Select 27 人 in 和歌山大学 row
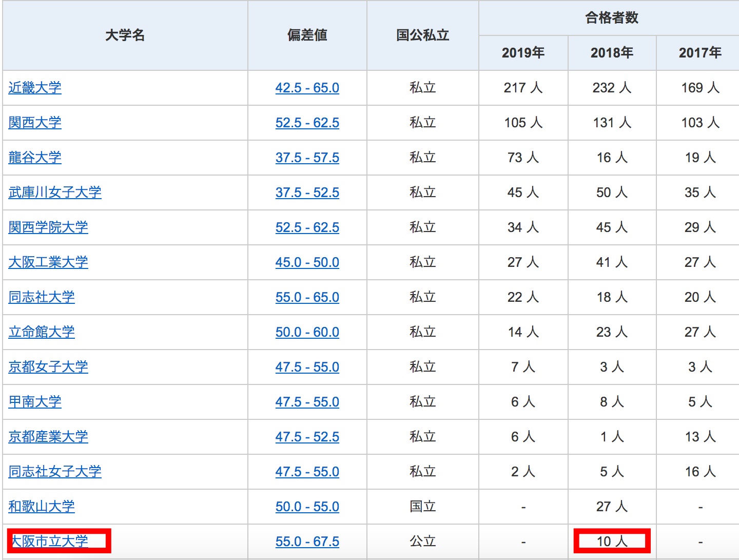This screenshot has height=560, width=739. [x=612, y=507]
